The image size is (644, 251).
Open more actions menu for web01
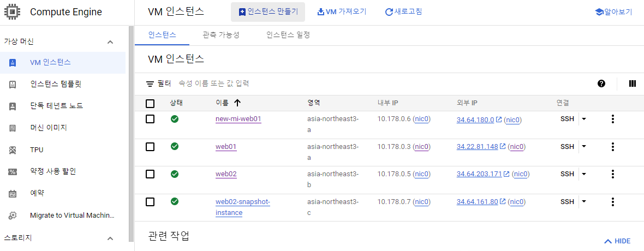(612, 147)
